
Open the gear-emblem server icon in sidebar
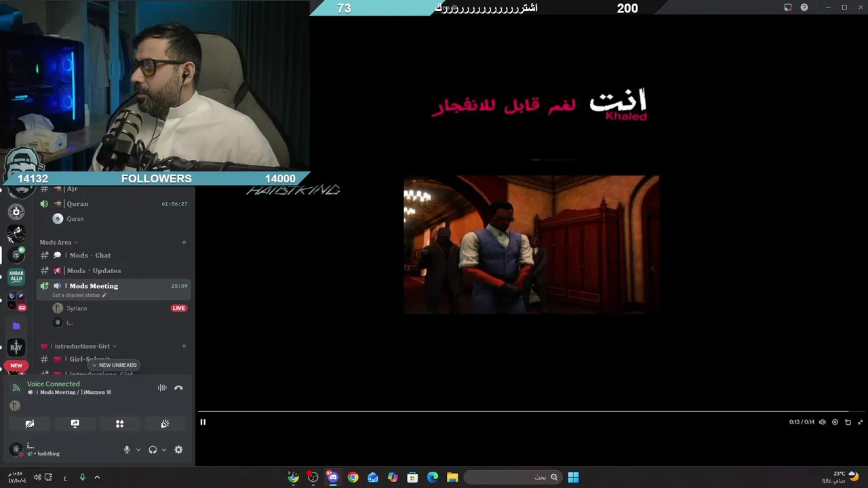coord(16,211)
